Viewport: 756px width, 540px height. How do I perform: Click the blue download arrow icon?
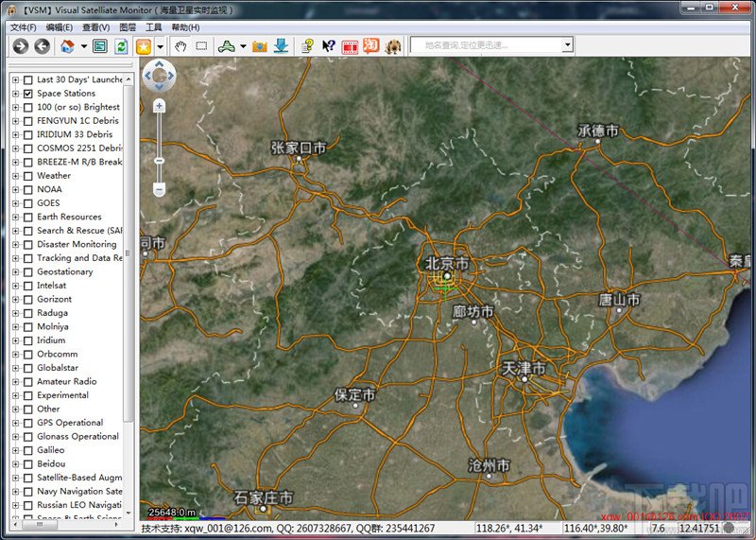coord(281,46)
